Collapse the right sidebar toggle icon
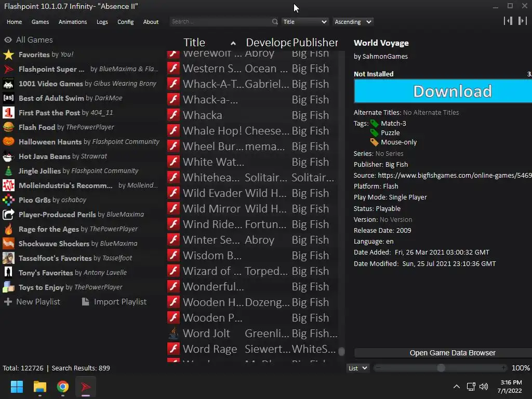The height and width of the screenshot is (399, 532). [x=523, y=21]
